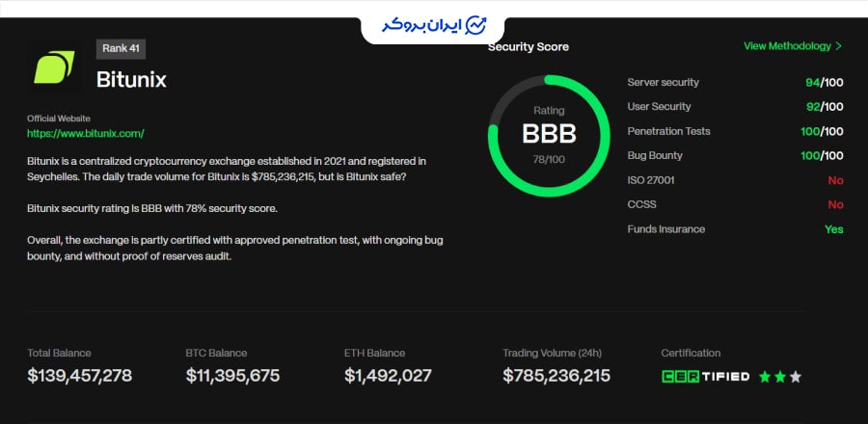
Task: Click the Bug Bounty label
Action: (655, 155)
